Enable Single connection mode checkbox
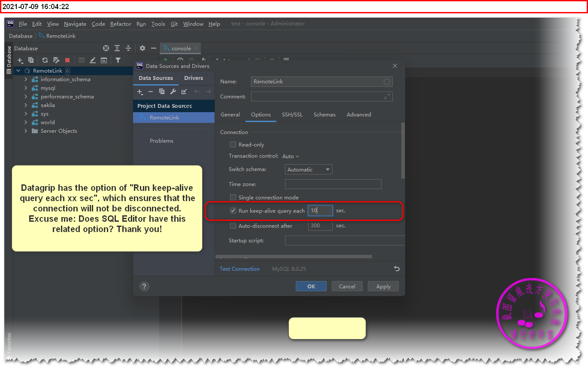This screenshot has width=588, height=370. coord(233,198)
